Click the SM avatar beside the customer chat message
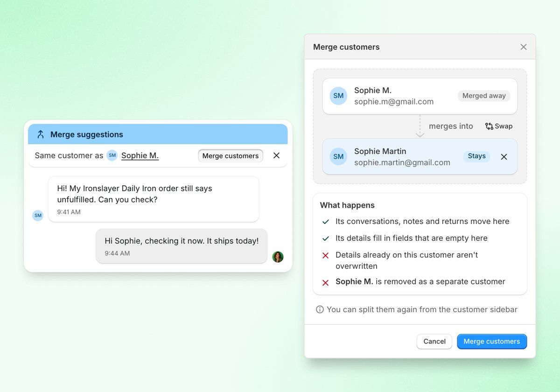Image resolution: width=560 pixels, height=392 pixels. coord(38,216)
